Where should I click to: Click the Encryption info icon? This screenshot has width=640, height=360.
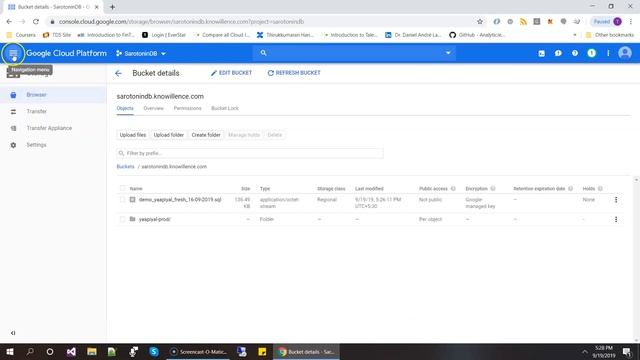(x=493, y=189)
